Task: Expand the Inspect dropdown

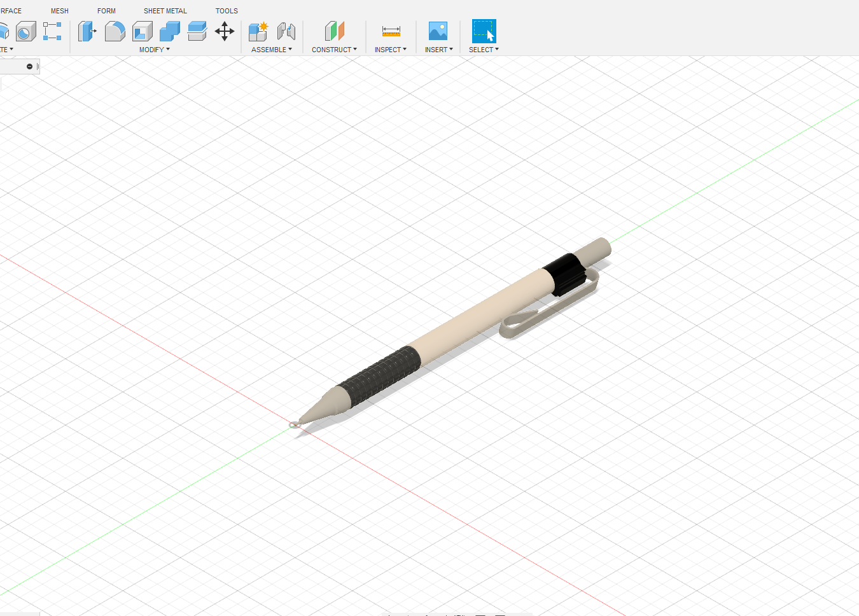Action: click(390, 49)
